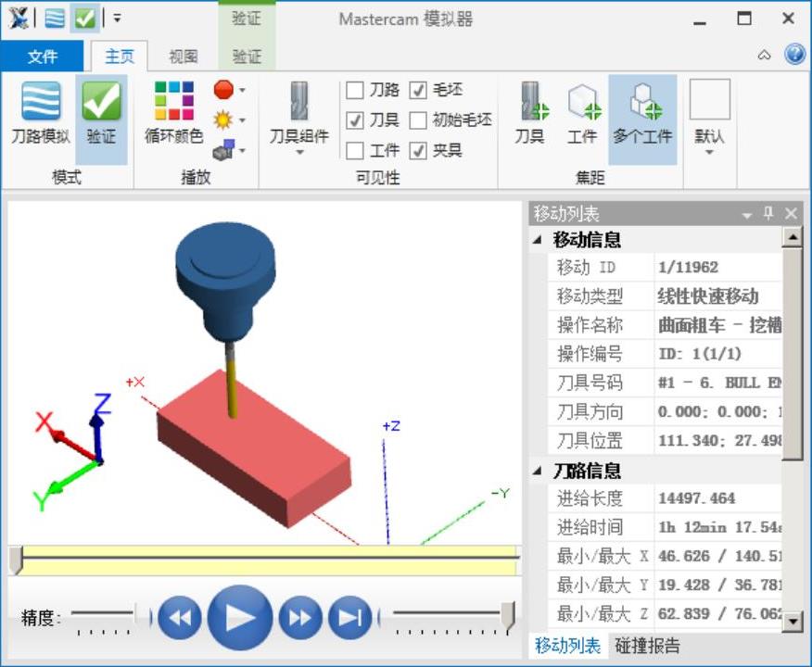Switch to the 主页 home tab
Image resolution: width=812 pixels, height=667 pixels.
point(120,56)
